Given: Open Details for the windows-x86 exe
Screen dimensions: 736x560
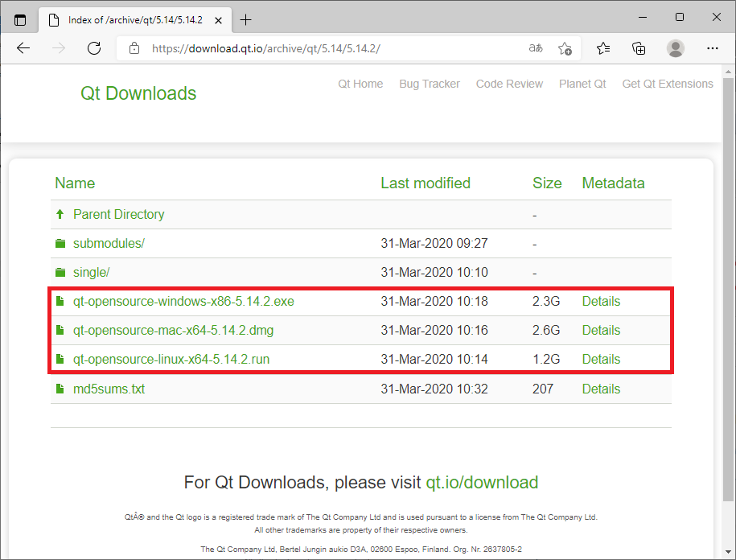Looking at the screenshot, I should click(x=601, y=302).
